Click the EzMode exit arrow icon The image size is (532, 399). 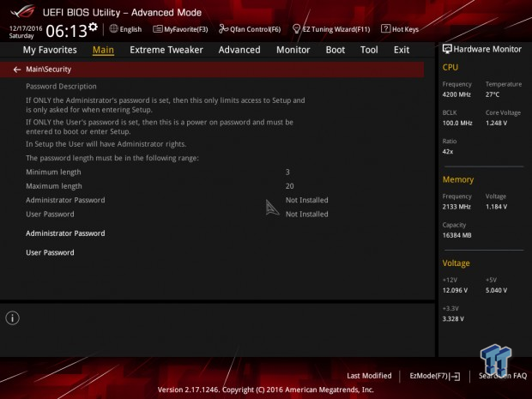tap(456, 377)
